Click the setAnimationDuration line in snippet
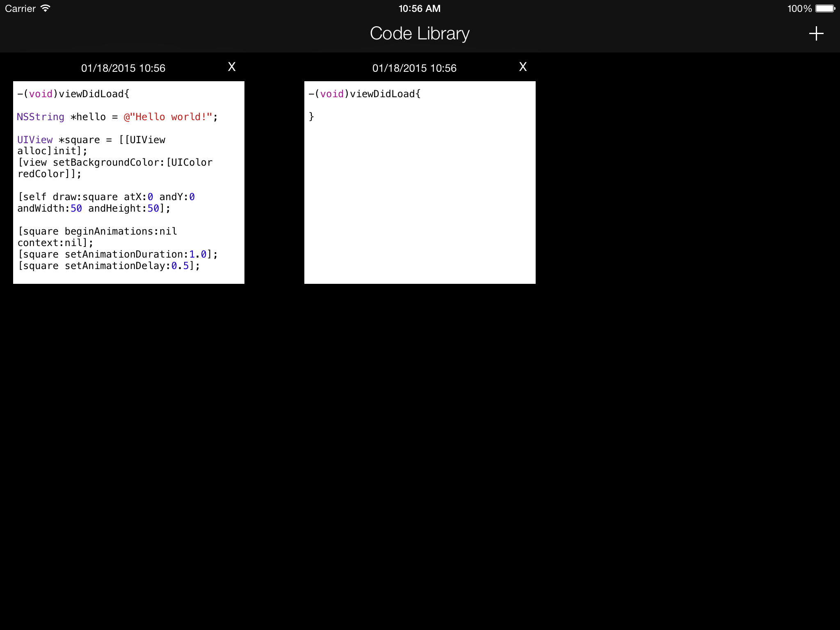Image resolution: width=840 pixels, height=630 pixels. click(x=117, y=254)
